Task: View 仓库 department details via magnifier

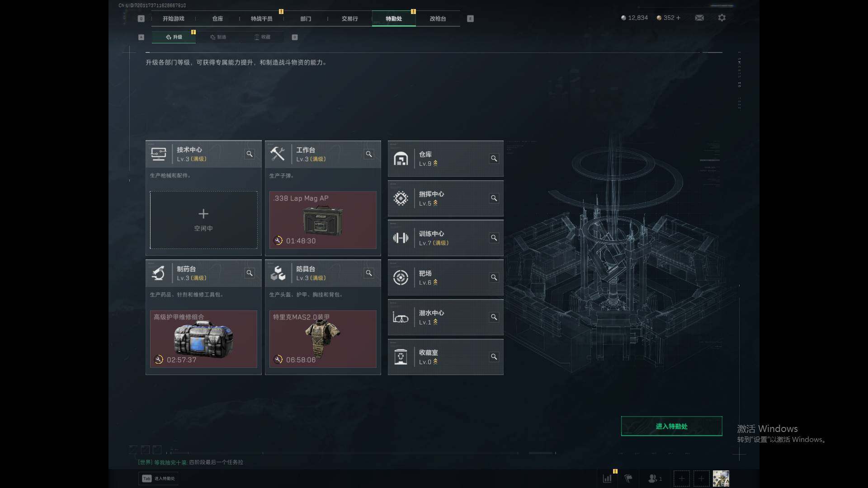Action: [494, 159]
